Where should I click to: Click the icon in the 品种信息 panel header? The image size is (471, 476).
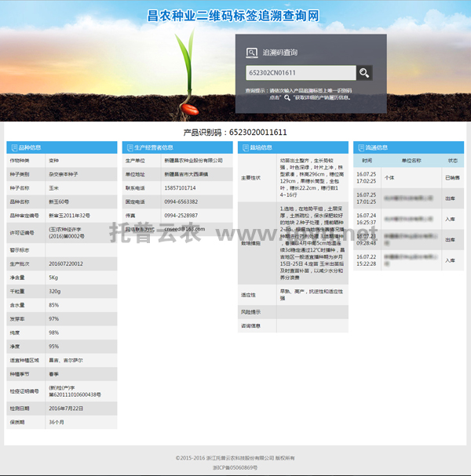coord(13,147)
